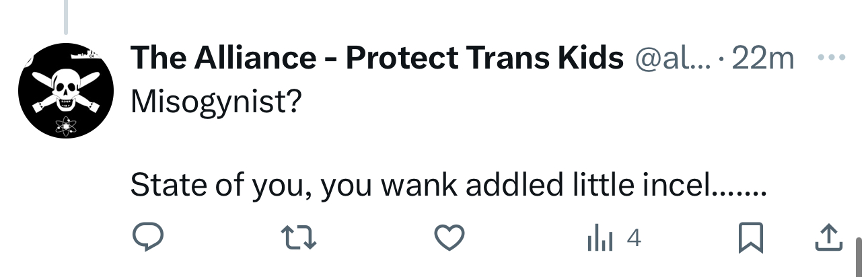Image resolution: width=868 pixels, height=277 pixels.
Task: Click 'The Alliance - Protect Trans Kids' name
Action: [x=377, y=59]
